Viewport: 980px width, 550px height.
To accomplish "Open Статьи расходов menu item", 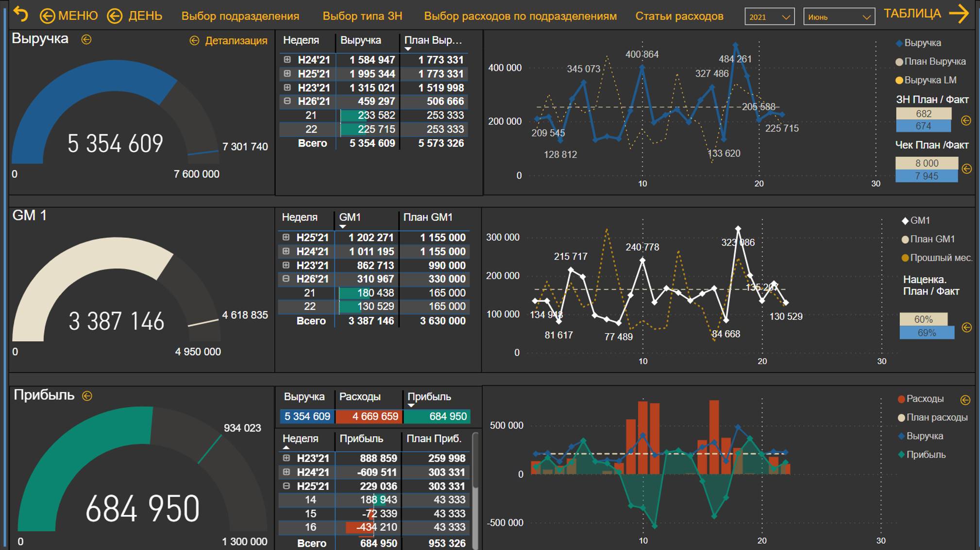I will [x=679, y=16].
